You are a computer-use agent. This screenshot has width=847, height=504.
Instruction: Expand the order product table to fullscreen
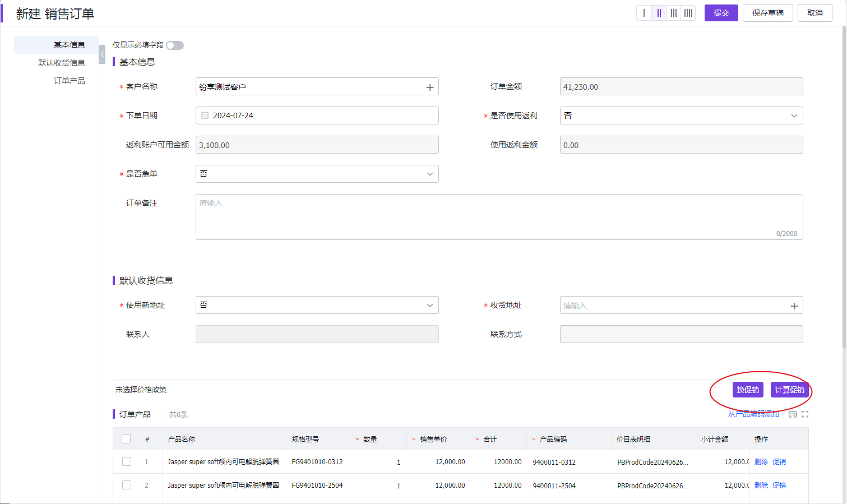pos(805,414)
